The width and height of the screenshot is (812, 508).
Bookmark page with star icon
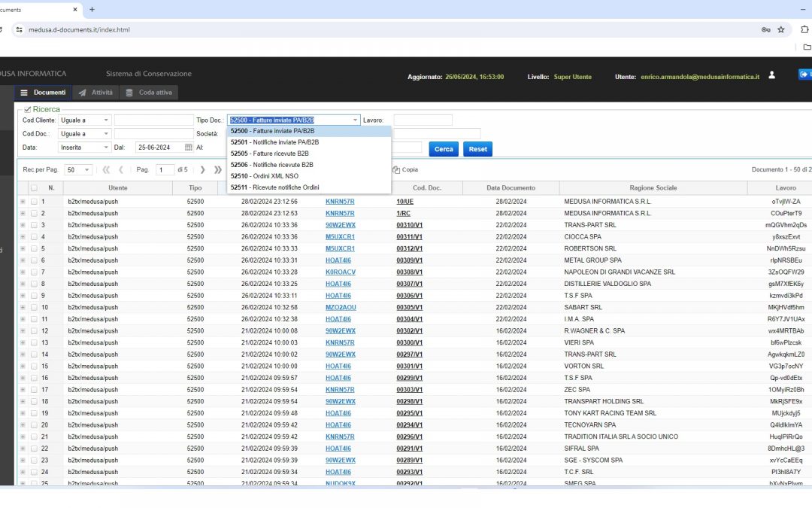pyautogui.click(x=781, y=29)
